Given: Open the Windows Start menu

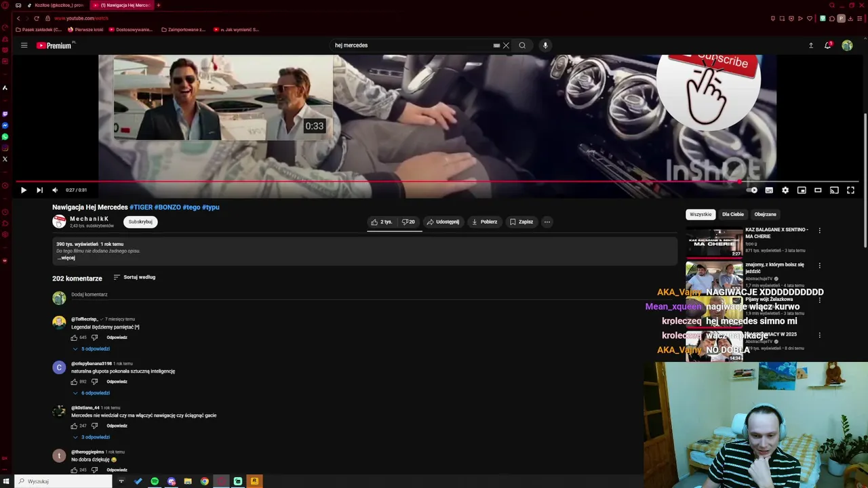Looking at the screenshot, I should point(7,481).
